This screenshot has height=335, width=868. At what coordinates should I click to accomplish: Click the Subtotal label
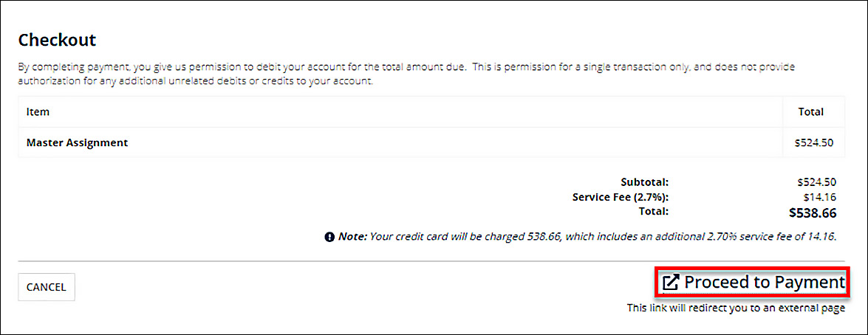click(644, 182)
